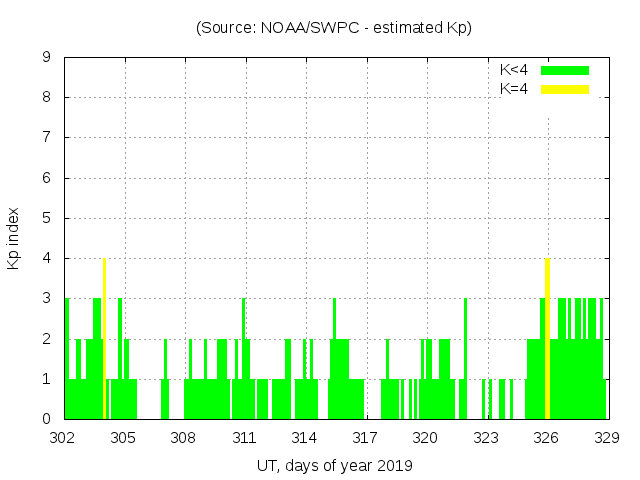
Task: Click the K<4 legend label text
Action: pyautogui.click(x=514, y=70)
